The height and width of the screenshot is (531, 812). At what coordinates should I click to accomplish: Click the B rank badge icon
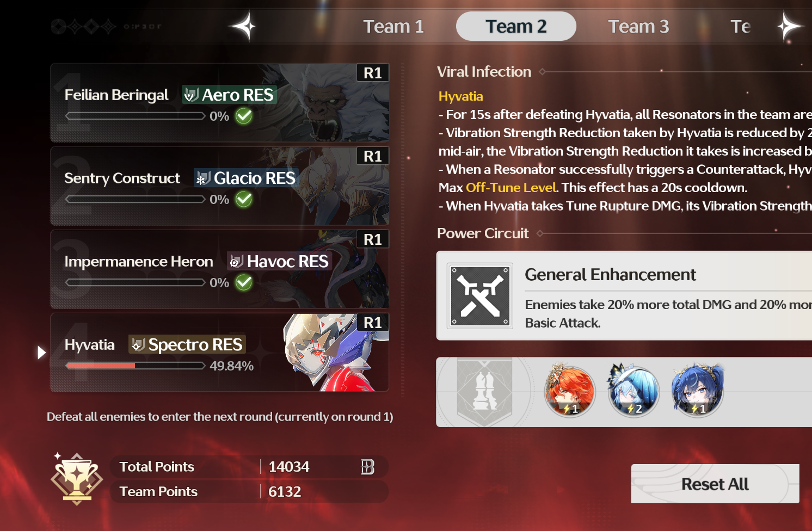click(368, 467)
